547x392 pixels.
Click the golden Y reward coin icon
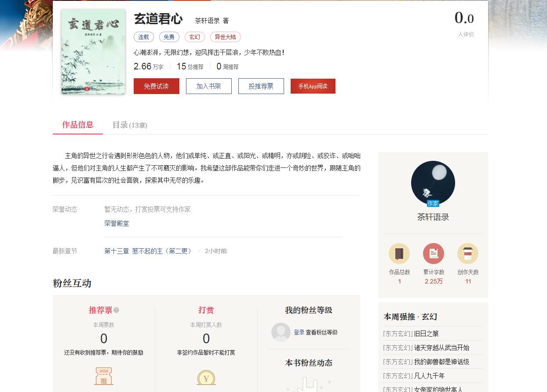pyautogui.click(x=206, y=377)
